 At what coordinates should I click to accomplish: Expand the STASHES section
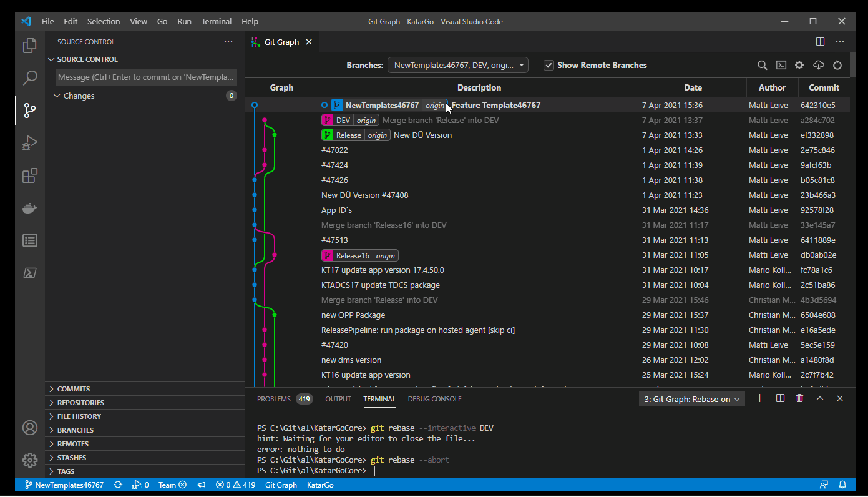[x=145, y=458]
